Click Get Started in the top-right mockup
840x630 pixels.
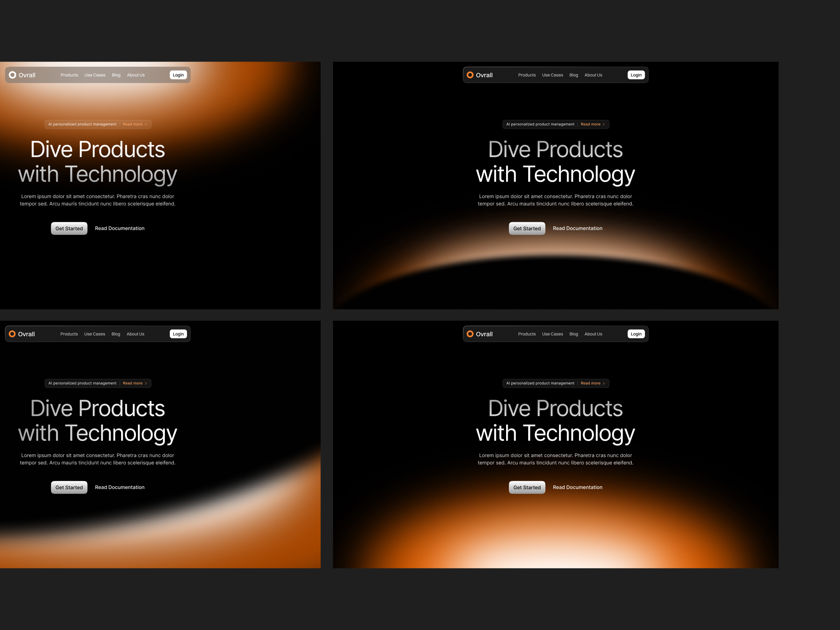point(527,228)
